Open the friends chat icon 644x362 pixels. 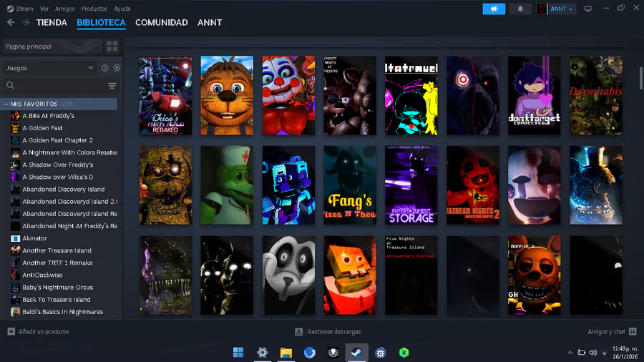(633, 332)
